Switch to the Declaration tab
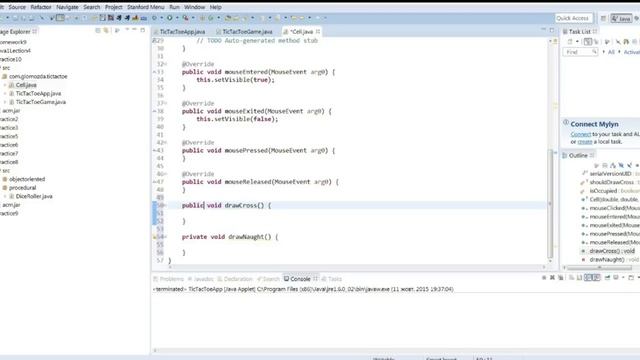This screenshot has height=360, width=640. click(x=235, y=279)
